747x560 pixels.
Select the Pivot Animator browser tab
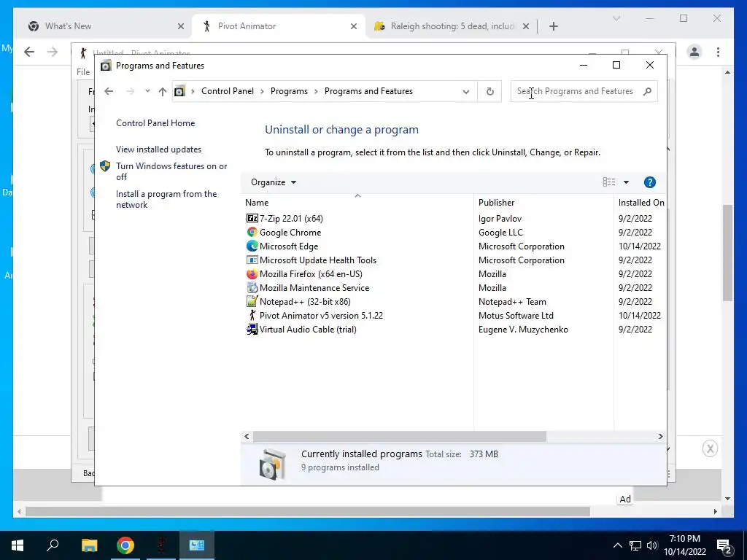(279, 26)
